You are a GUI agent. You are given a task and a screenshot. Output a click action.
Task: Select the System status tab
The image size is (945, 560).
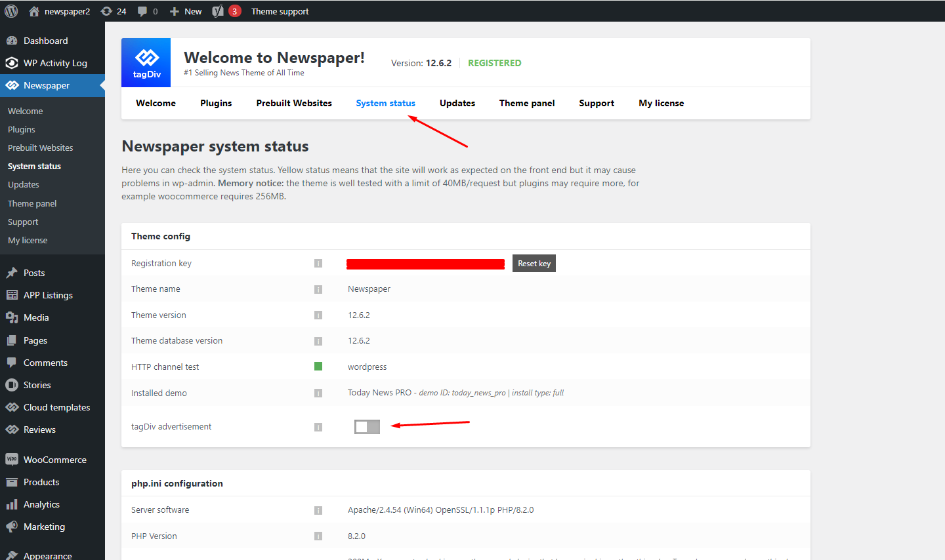[x=385, y=103]
